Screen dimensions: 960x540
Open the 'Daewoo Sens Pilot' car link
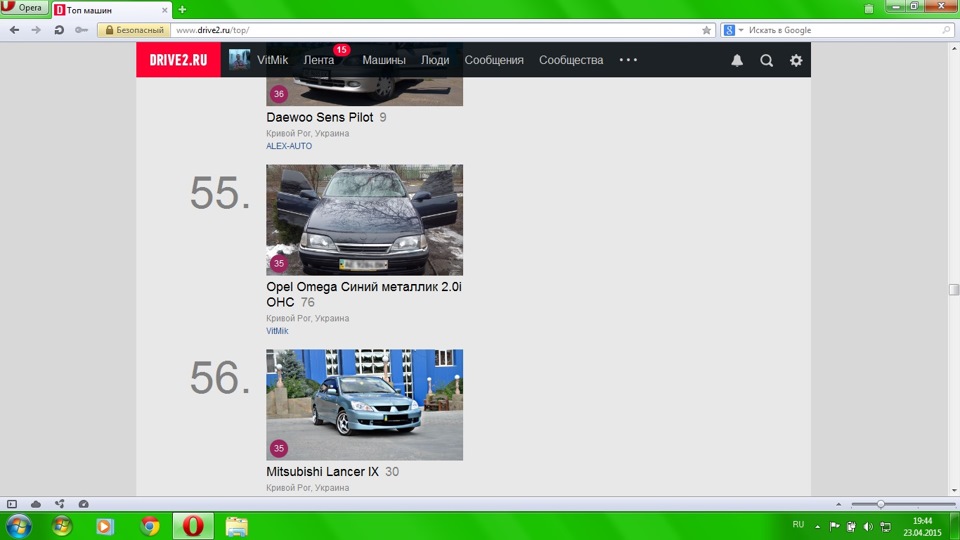click(320, 117)
